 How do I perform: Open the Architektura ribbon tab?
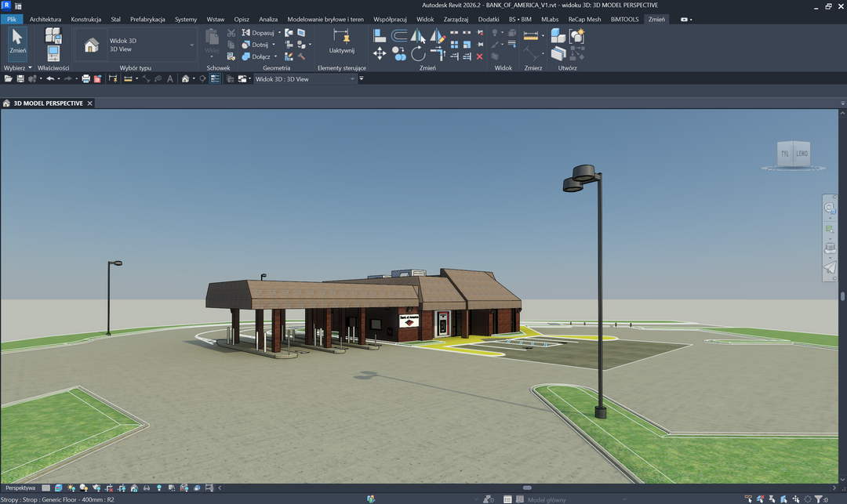tap(45, 19)
